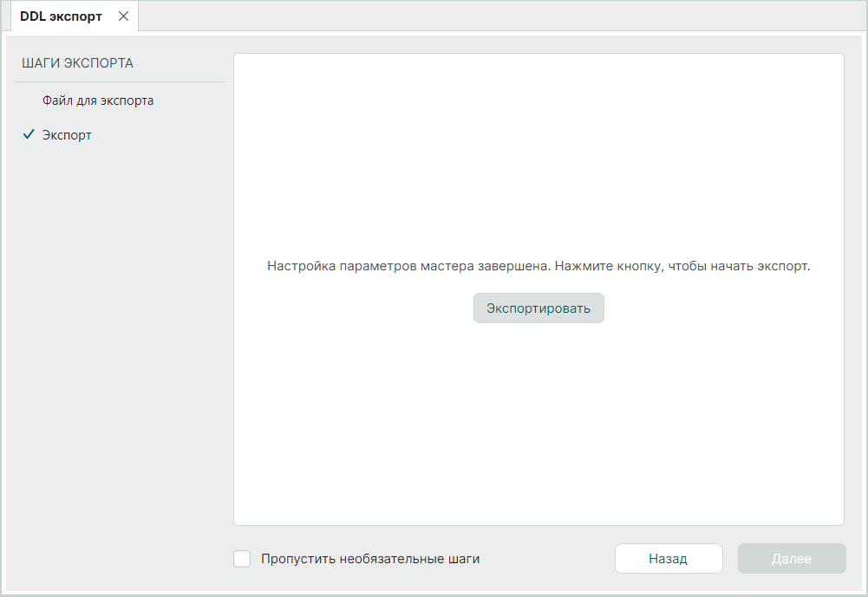The height and width of the screenshot is (597, 868).
Task: Close the DDL экспорт tab
Action: (123, 16)
